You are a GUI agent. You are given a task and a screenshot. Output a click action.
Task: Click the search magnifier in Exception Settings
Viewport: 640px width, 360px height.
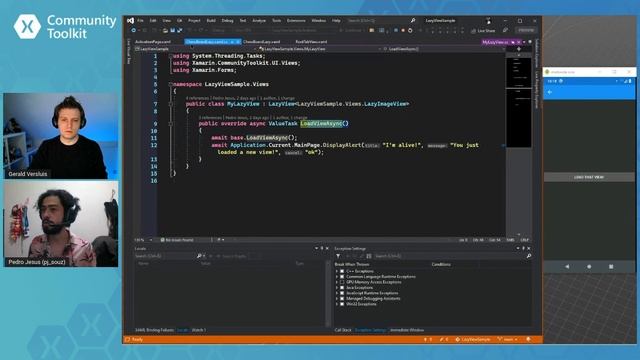pyautogui.click(x=529, y=256)
